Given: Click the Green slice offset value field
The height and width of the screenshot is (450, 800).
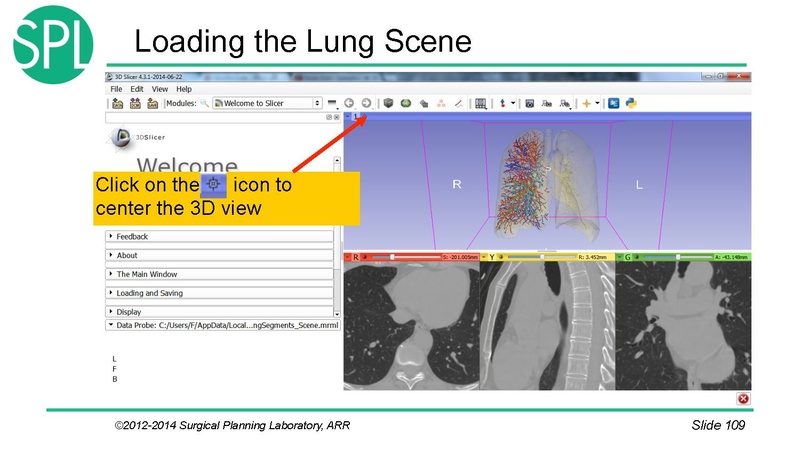Looking at the screenshot, I should pos(731,257).
